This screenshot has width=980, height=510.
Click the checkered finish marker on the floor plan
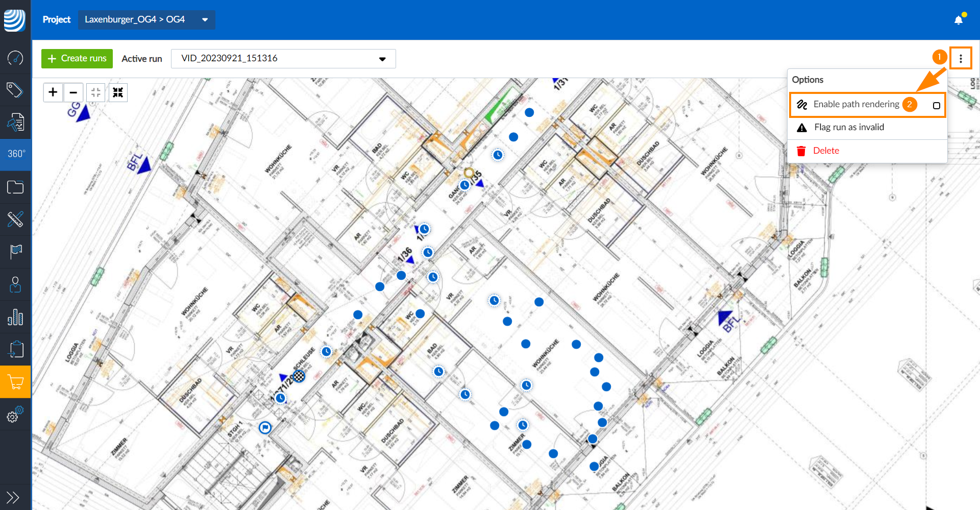tap(299, 376)
